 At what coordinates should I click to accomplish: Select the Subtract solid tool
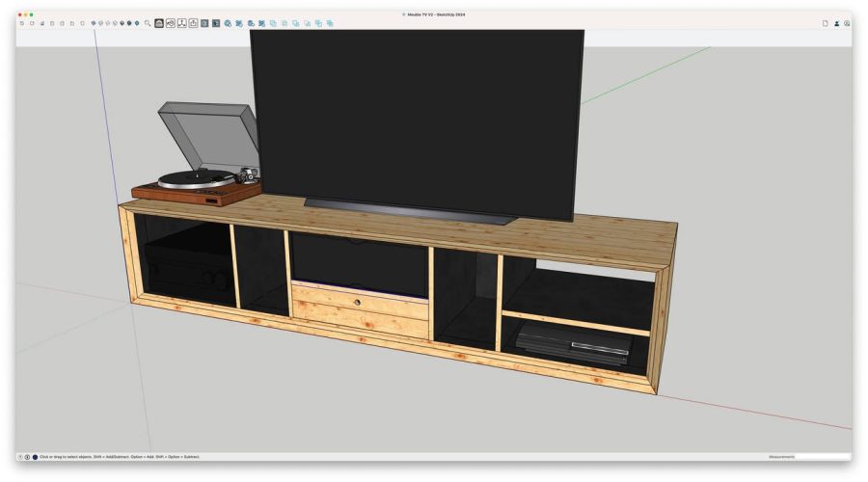click(x=308, y=23)
